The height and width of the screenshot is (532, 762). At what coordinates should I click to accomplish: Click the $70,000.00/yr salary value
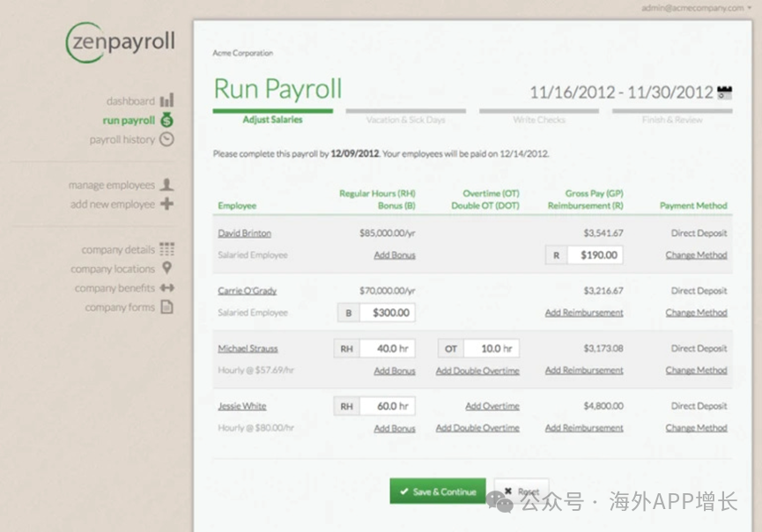pyautogui.click(x=388, y=291)
